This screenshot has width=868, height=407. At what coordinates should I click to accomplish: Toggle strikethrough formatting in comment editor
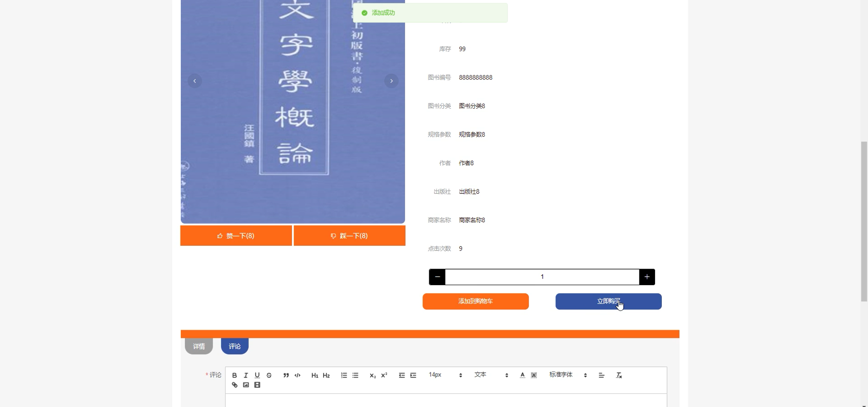[x=269, y=375]
